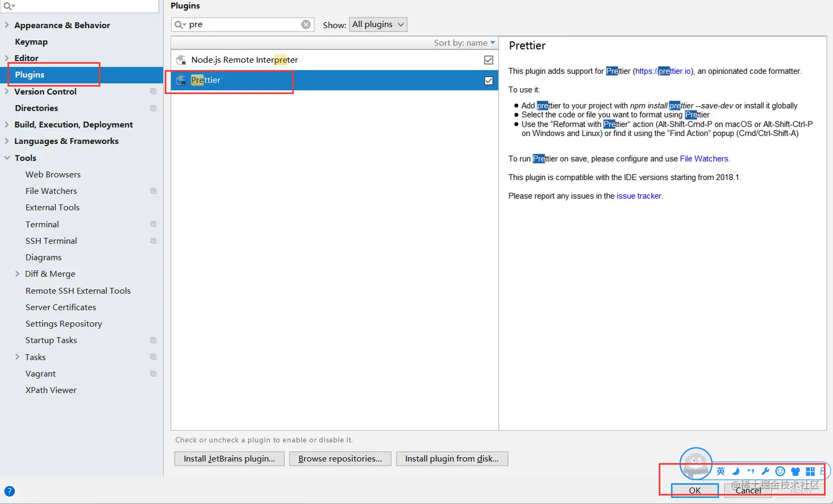Uncheck Node.js Remote Interpreter plugin checkbox
The image size is (833, 504).
[x=489, y=60]
